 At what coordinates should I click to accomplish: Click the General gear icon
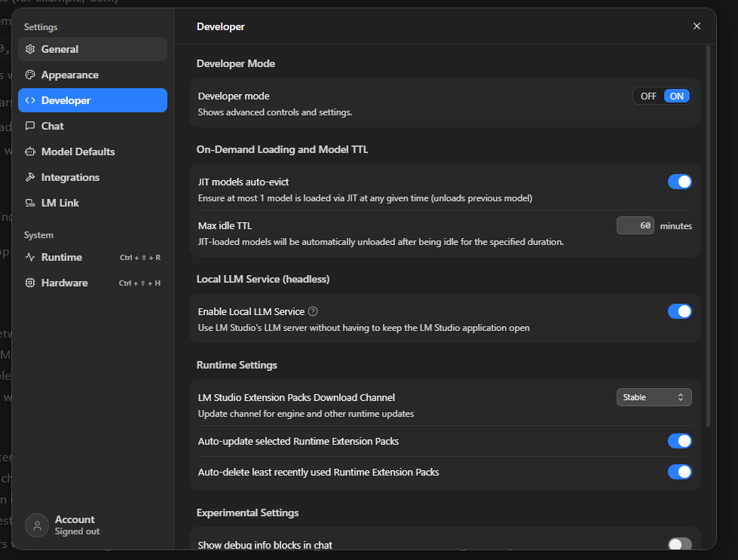[x=30, y=49]
